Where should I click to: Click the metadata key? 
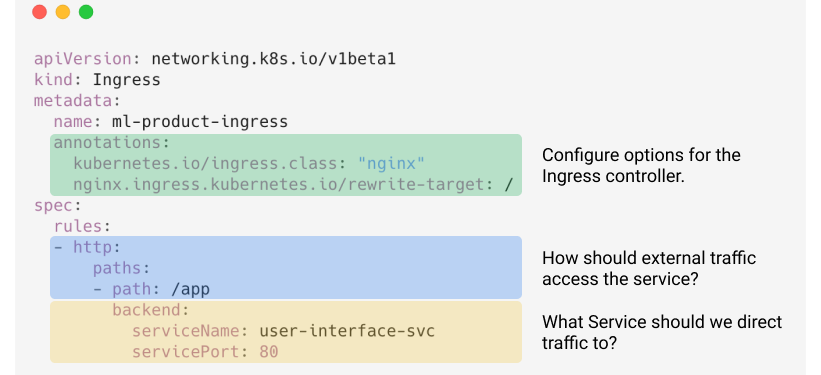[x=73, y=101]
